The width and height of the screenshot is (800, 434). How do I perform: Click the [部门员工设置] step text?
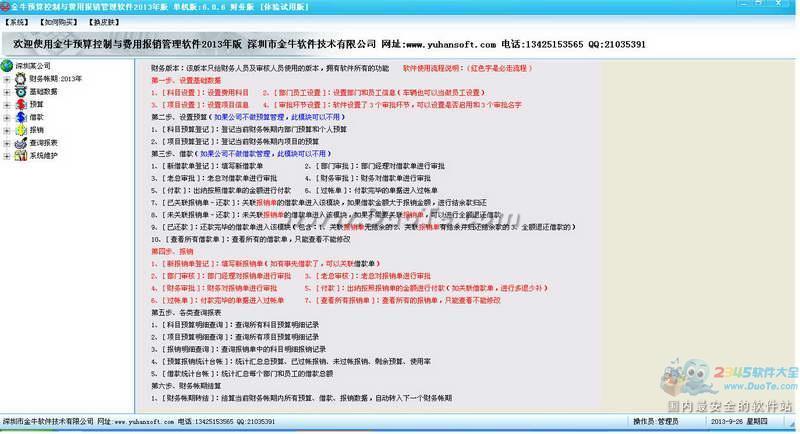coord(374,93)
